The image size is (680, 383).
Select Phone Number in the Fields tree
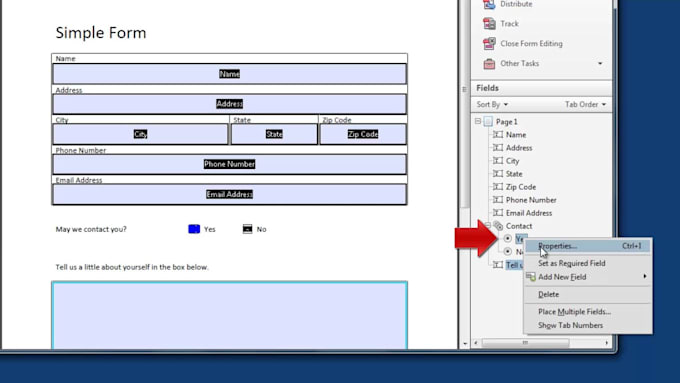pos(531,200)
